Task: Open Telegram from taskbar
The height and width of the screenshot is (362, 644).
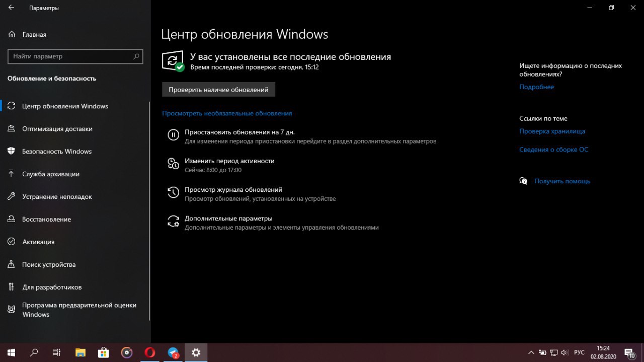Action: [x=173, y=352]
